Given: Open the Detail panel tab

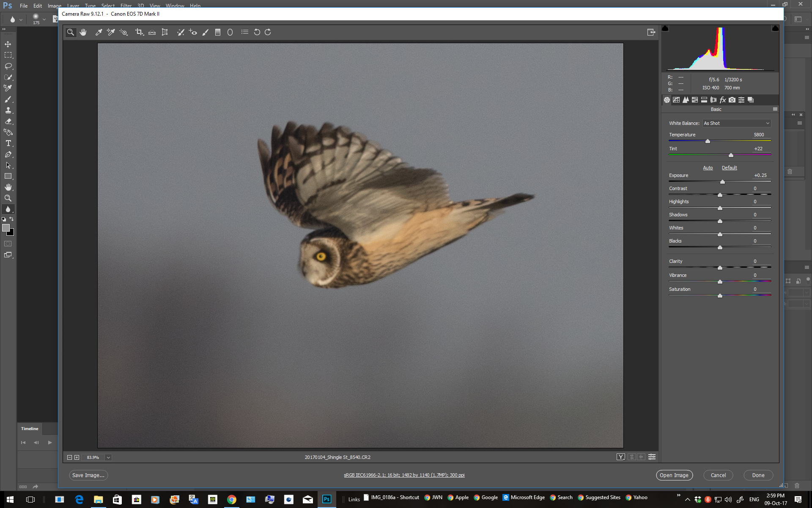Looking at the screenshot, I should pos(686,100).
